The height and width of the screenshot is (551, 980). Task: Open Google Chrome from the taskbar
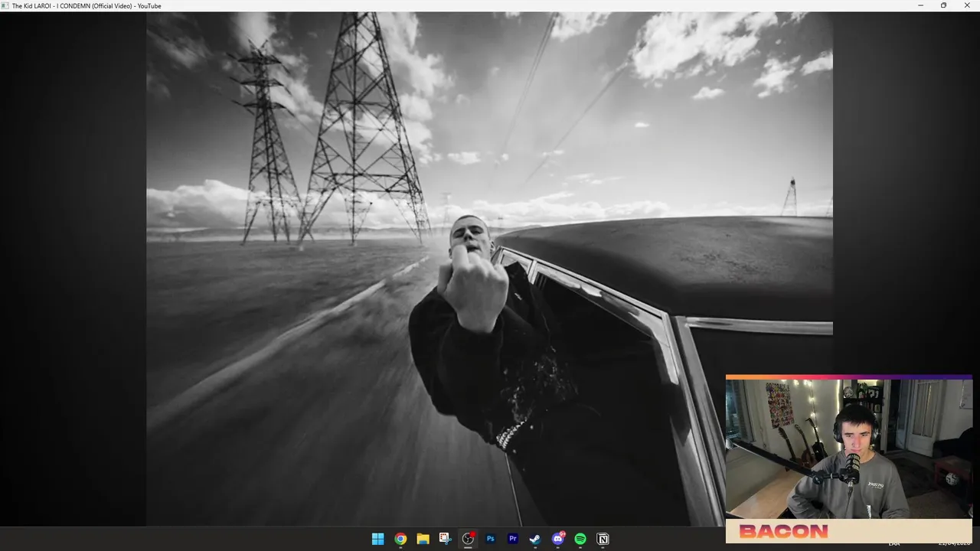[400, 539]
